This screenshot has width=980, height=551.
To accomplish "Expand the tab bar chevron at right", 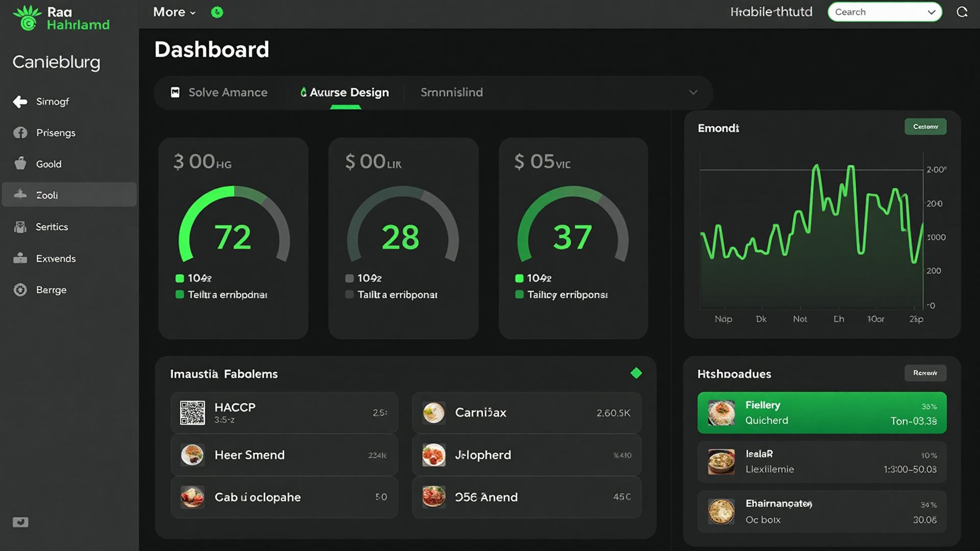I will point(693,93).
